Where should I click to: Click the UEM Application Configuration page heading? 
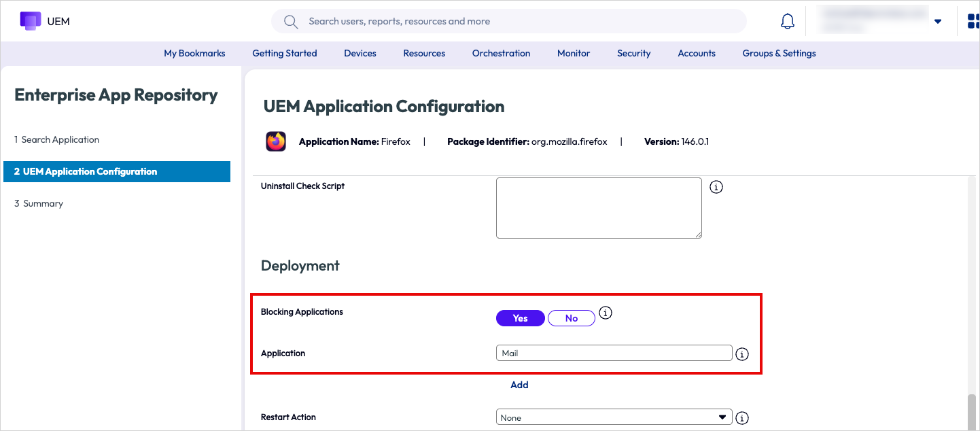(x=384, y=107)
